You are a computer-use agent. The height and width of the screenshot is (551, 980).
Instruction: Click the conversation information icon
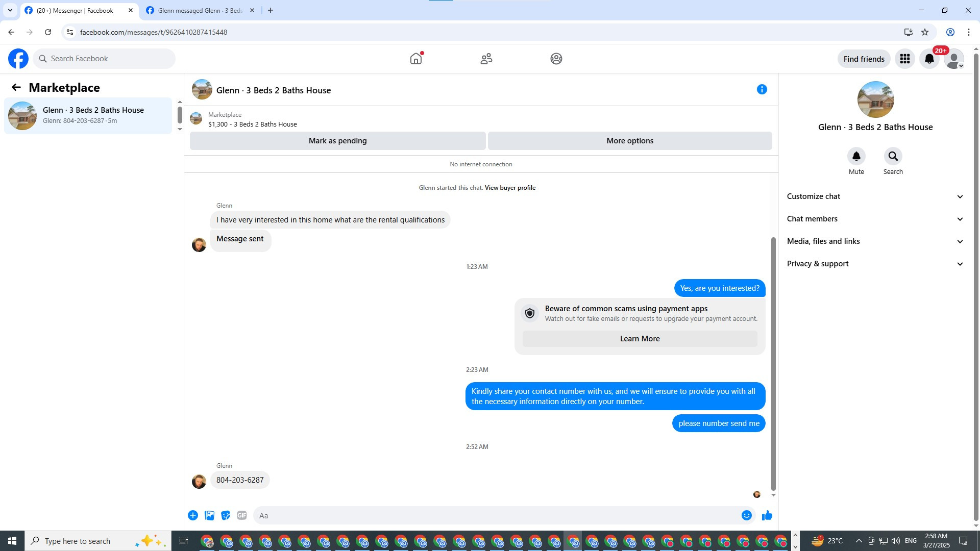point(762,90)
